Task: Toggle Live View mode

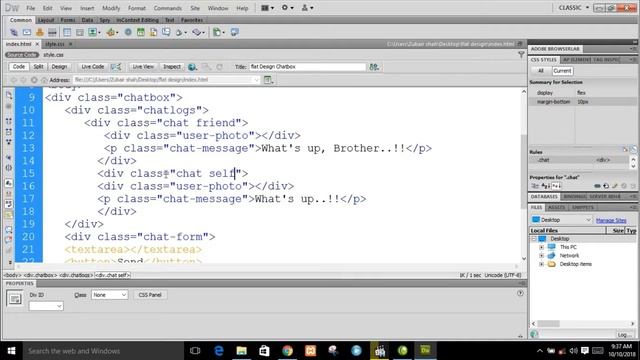Action: coord(143,67)
